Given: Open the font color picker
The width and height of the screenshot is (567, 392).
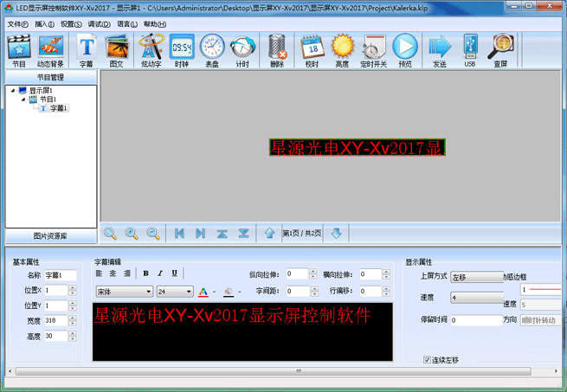Looking at the screenshot, I should [203, 292].
